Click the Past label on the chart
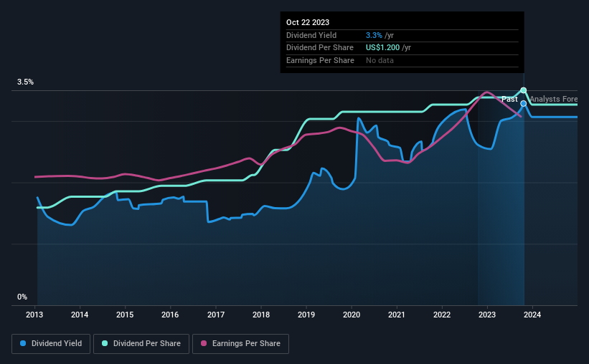The image size is (589, 364). click(x=509, y=99)
